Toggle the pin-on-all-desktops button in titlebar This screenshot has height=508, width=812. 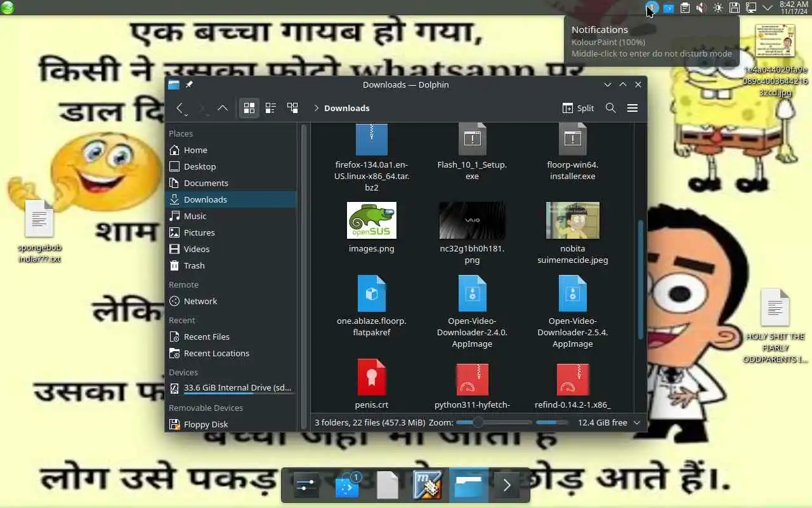click(189, 84)
